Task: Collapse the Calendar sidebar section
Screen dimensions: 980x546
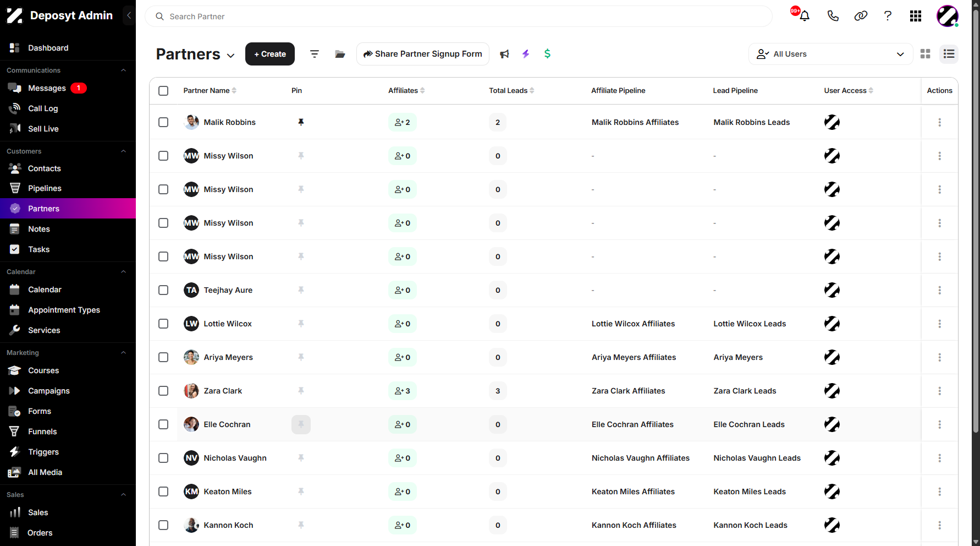Action: coord(123,272)
